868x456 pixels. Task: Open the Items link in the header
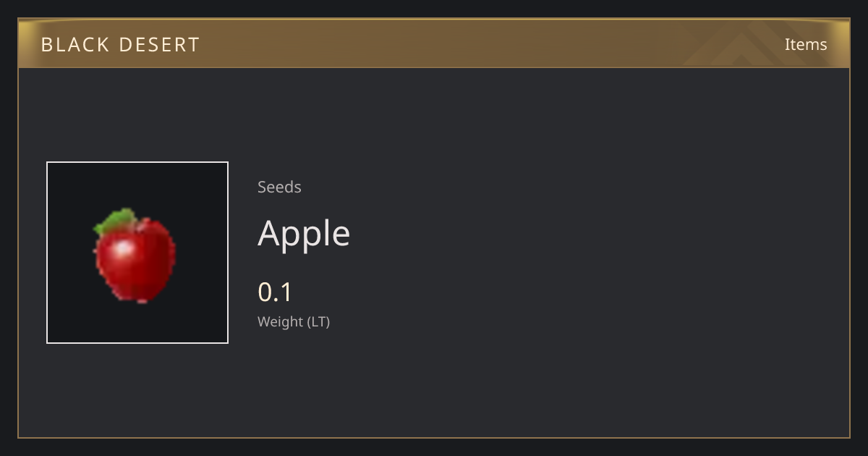[806, 44]
